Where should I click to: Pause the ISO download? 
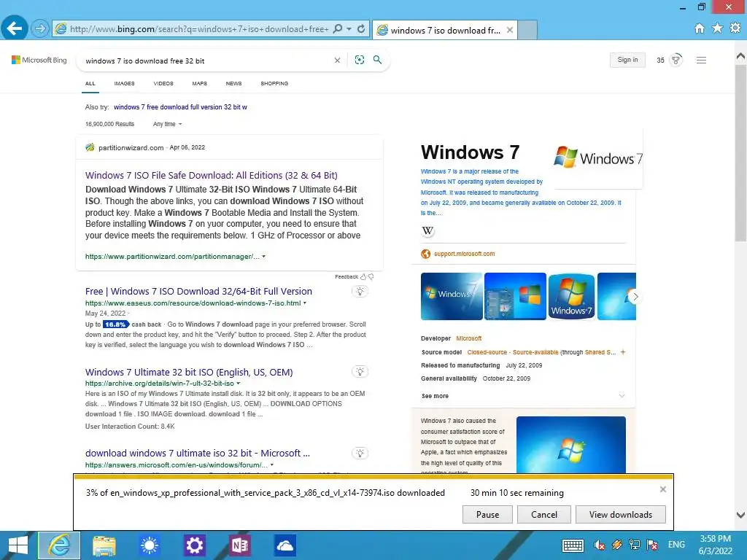click(487, 514)
